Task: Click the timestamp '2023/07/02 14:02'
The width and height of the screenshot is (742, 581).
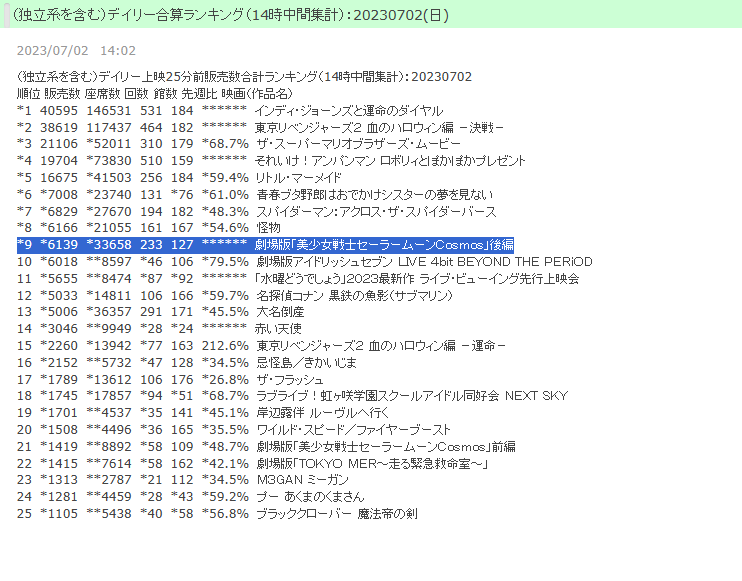Action: point(76,51)
